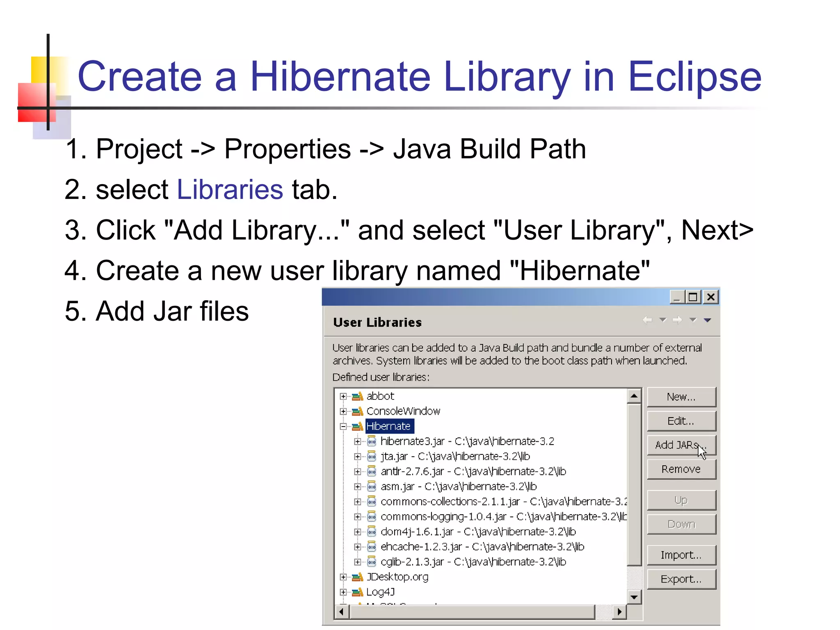The image size is (840, 630).
Task: Click the back navigation arrow icon
Action: click(647, 320)
